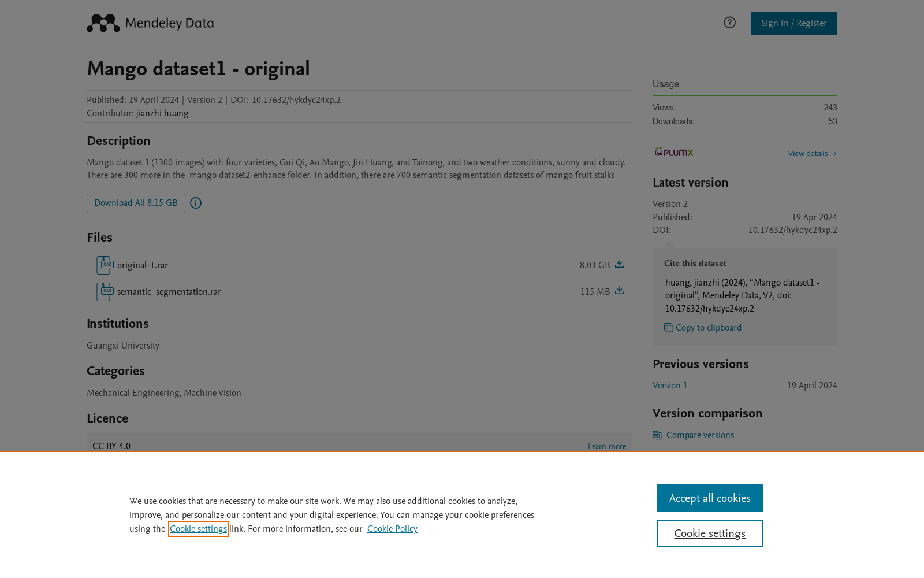This screenshot has height=578, width=924.
Task: Click Mechanical Engineering, Machine Vision categories text
Action: pyautogui.click(x=164, y=393)
